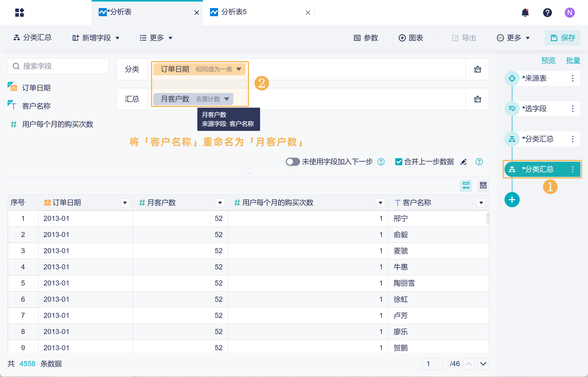Click 批量 link
Image resolution: width=588 pixels, height=377 pixels.
click(573, 61)
